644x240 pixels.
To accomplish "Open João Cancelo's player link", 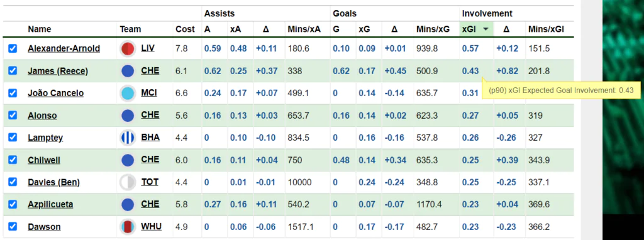I will 55,93.
